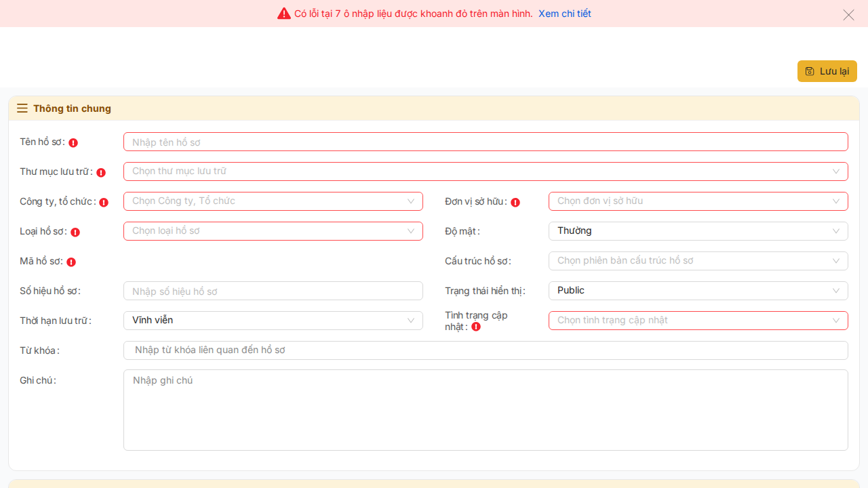Click into the Ghi chú text area

(485, 409)
